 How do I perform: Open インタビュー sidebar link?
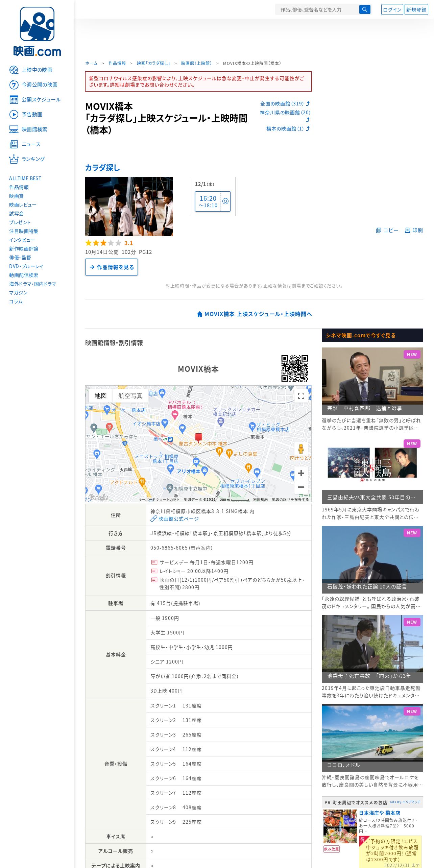(22, 240)
